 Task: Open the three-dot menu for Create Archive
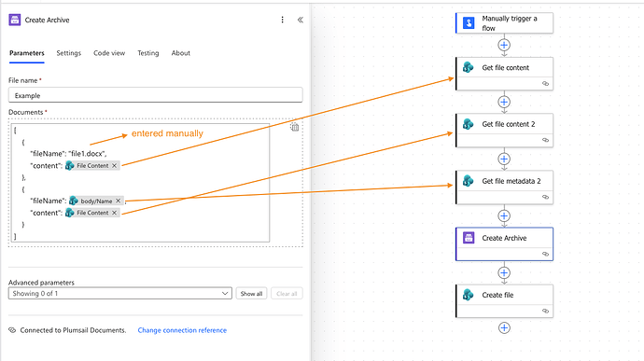pyautogui.click(x=282, y=20)
